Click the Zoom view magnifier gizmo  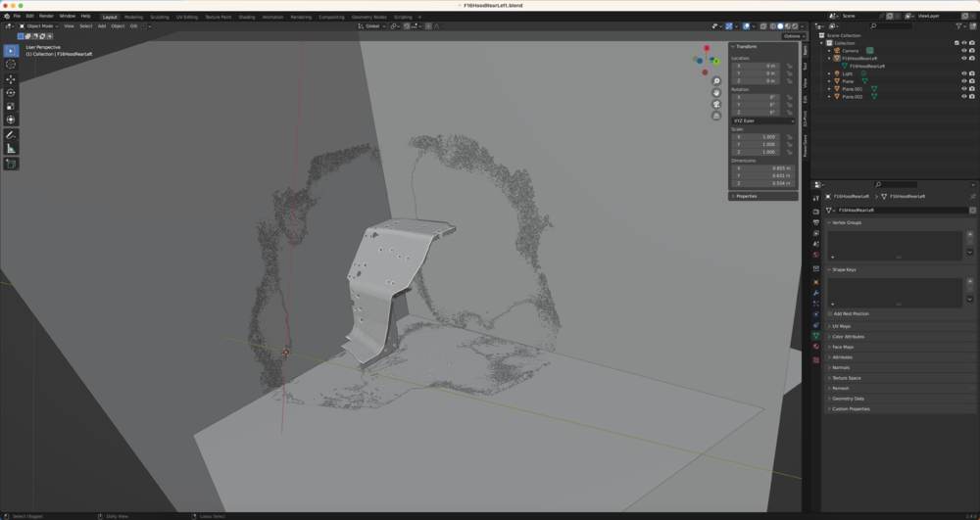pyautogui.click(x=716, y=81)
